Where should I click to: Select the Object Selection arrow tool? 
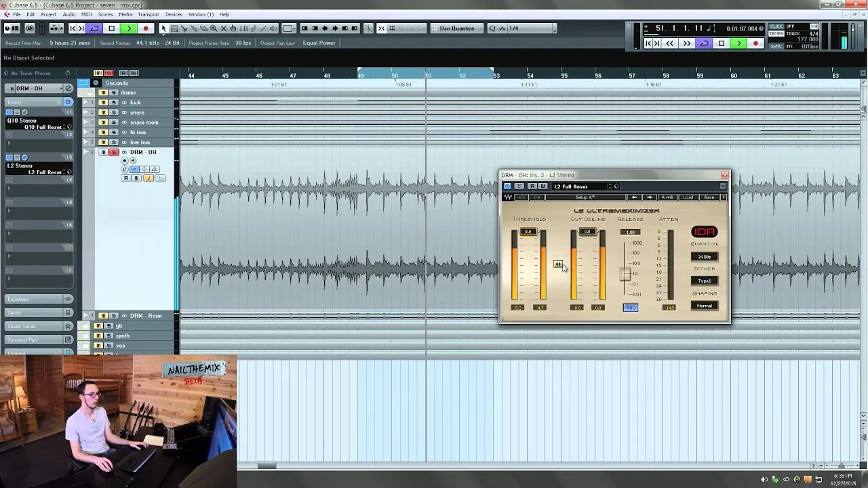click(163, 28)
